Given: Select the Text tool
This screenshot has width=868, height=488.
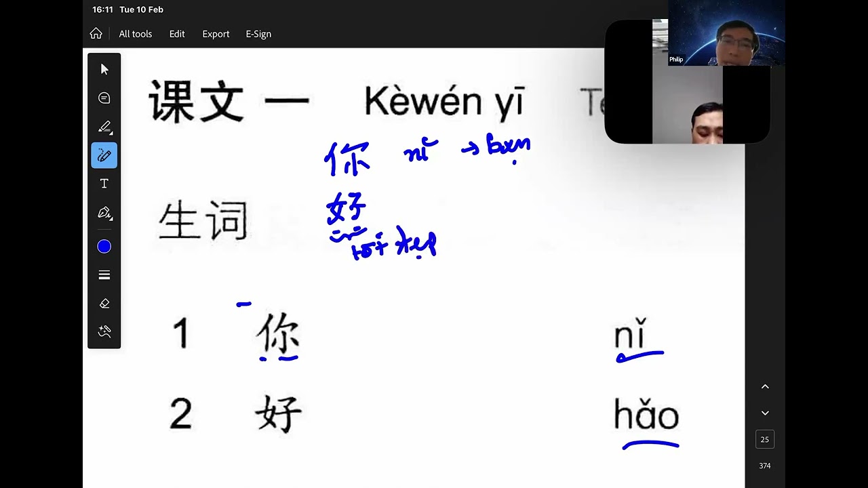Looking at the screenshot, I should tap(104, 184).
